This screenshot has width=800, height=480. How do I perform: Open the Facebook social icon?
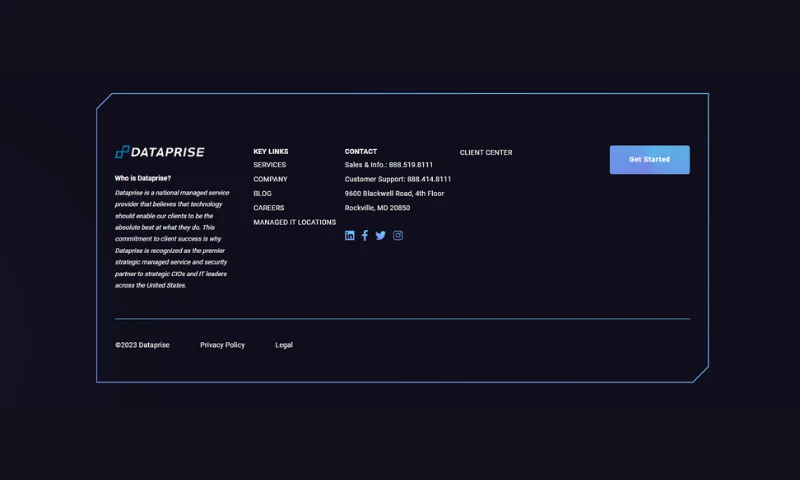click(x=365, y=236)
